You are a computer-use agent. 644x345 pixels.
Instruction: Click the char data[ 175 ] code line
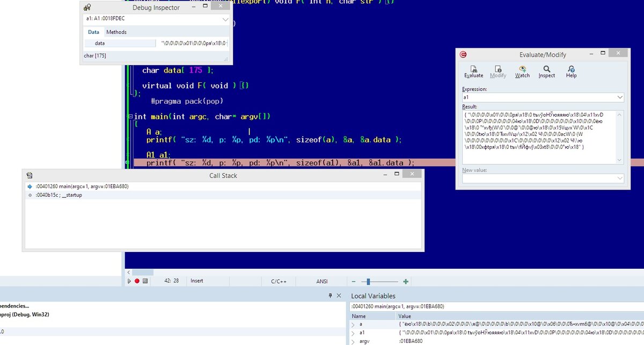[x=178, y=70]
